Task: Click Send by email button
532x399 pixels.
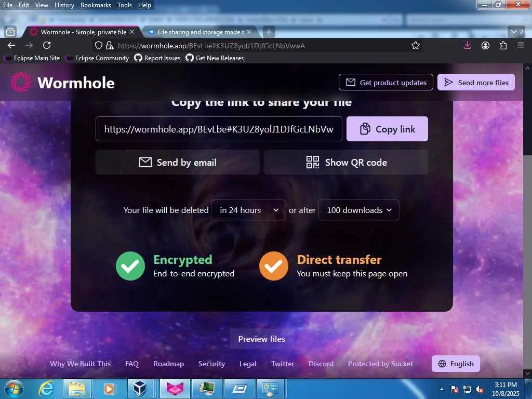Action: [x=178, y=162]
